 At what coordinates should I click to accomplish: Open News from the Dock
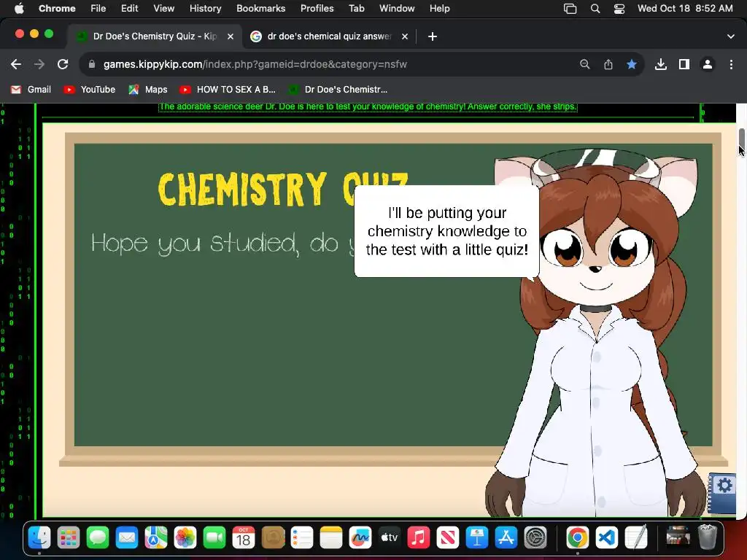pyautogui.click(x=447, y=538)
